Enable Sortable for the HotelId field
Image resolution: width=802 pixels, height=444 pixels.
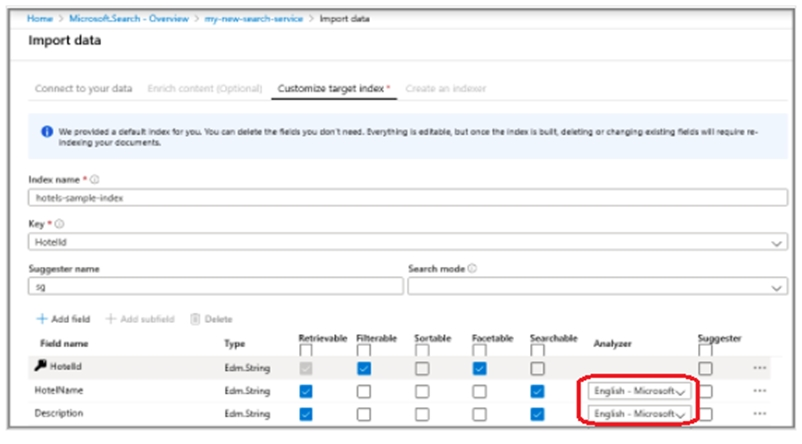pyautogui.click(x=421, y=368)
